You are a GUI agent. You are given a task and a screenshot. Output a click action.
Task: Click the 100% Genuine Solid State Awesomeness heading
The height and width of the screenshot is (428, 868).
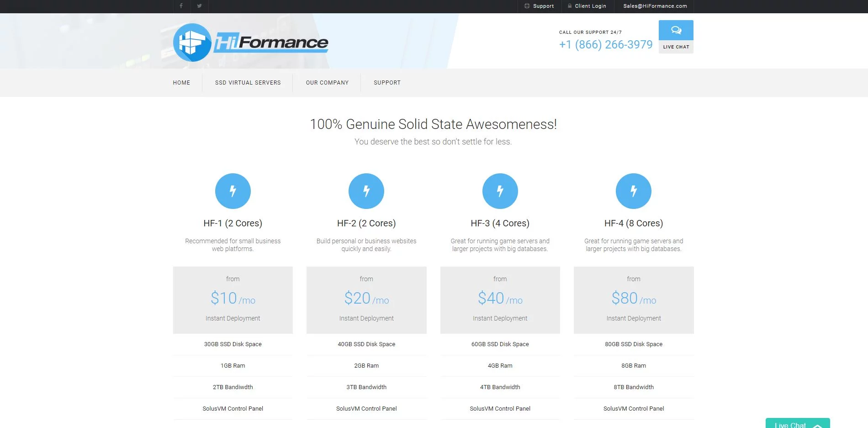pos(433,124)
